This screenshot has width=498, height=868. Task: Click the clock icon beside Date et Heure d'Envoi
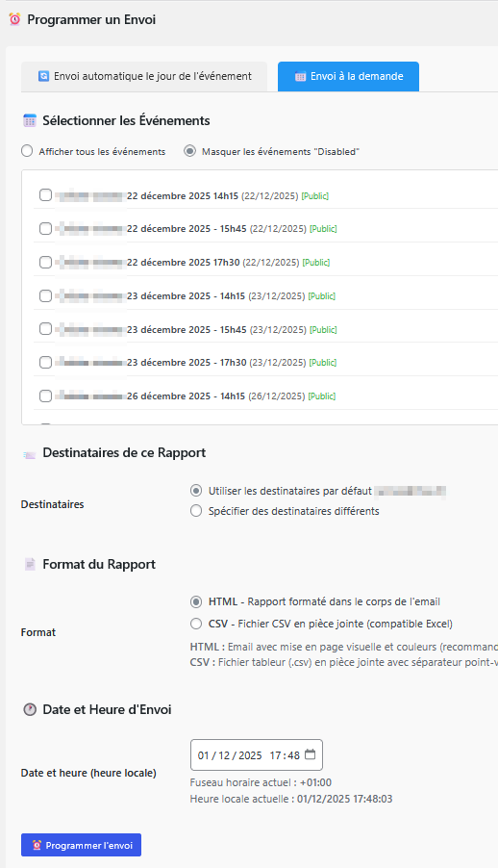[x=30, y=709]
